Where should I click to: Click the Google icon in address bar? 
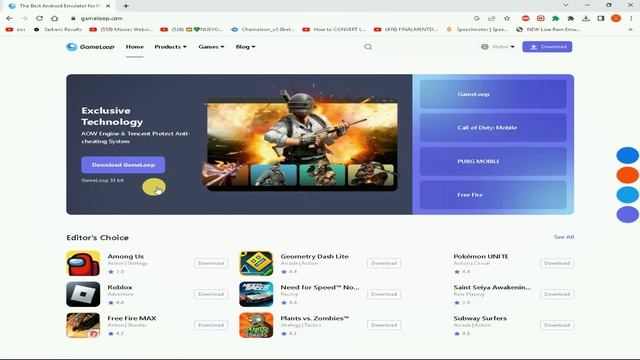(x=476, y=18)
